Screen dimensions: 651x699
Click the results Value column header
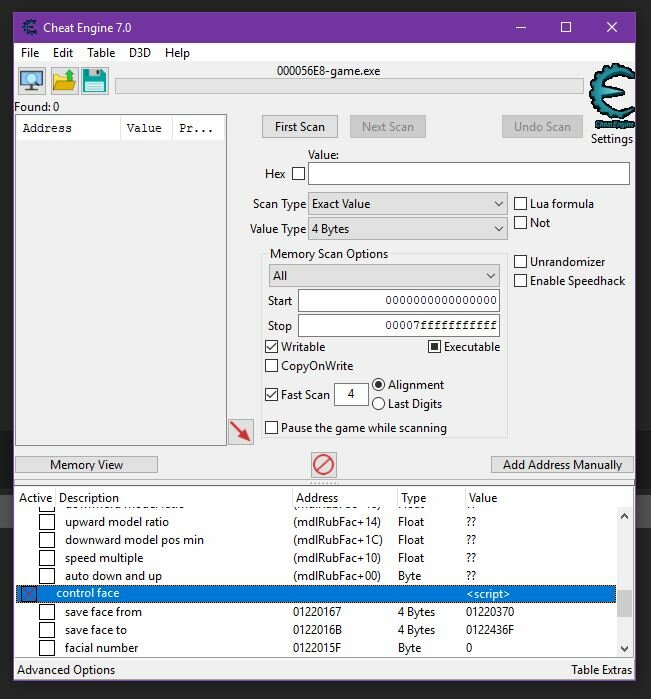pos(146,128)
